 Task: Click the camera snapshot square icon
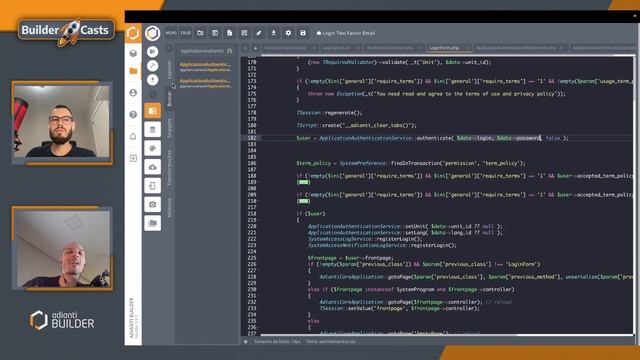[153, 204]
